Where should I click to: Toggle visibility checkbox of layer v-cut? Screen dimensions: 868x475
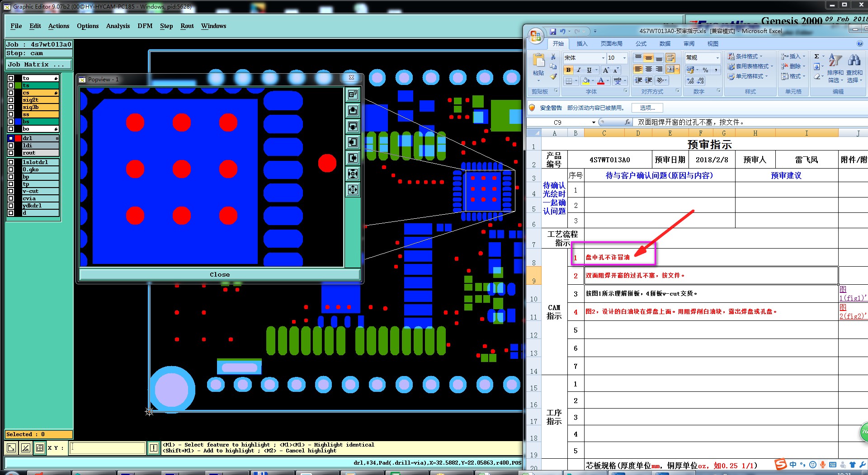point(11,191)
